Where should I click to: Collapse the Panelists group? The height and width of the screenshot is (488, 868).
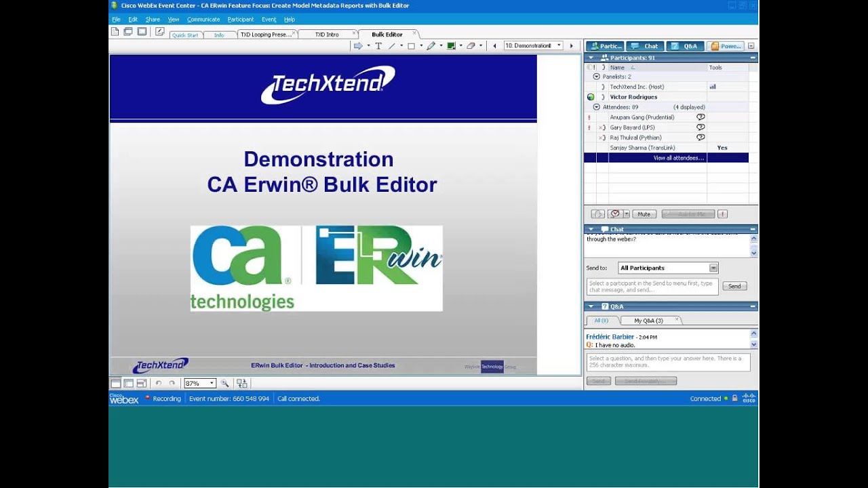[597, 77]
